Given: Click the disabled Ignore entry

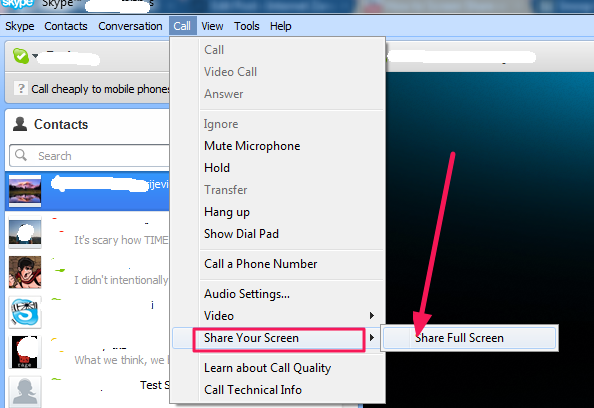Looking at the screenshot, I should 221,124.
